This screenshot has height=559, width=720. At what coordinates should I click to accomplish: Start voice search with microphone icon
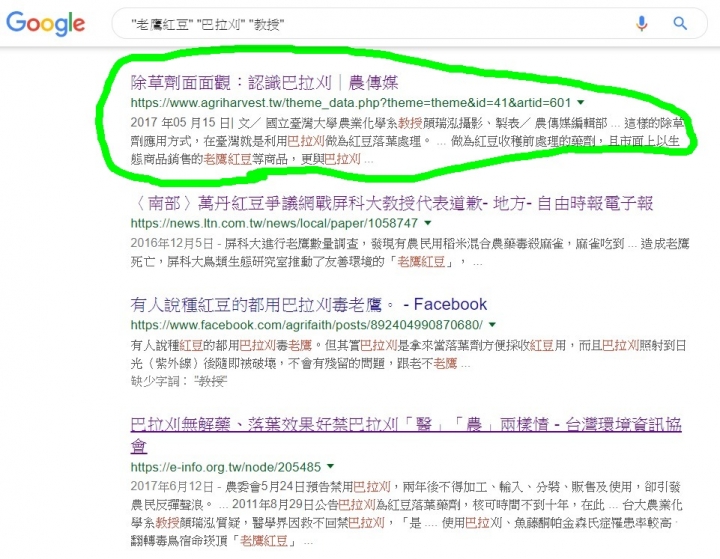[x=641, y=23]
